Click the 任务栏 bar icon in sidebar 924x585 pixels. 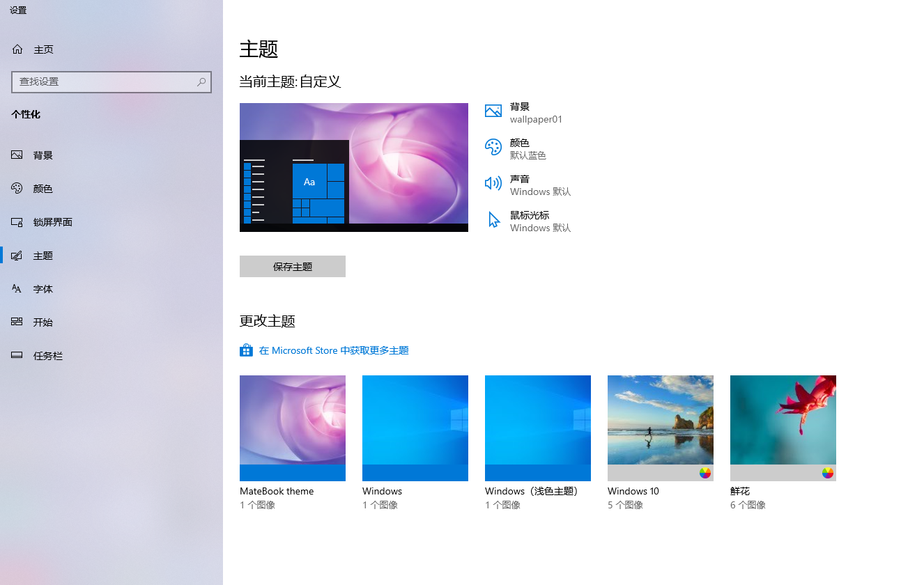17,356
